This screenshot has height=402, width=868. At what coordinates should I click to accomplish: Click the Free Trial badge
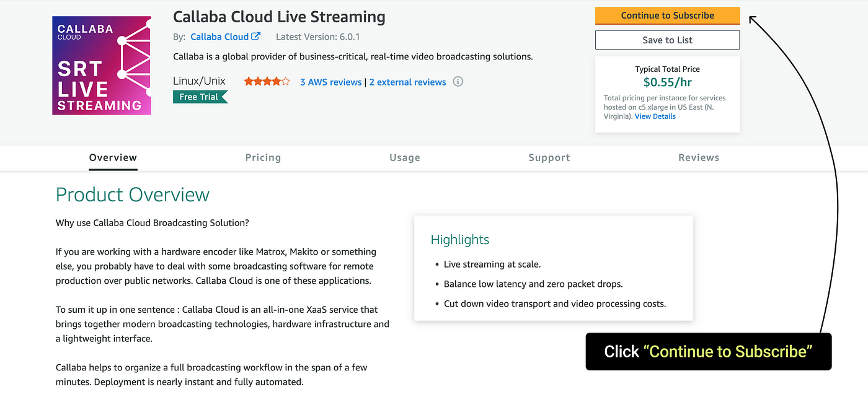tap(200, 97)
